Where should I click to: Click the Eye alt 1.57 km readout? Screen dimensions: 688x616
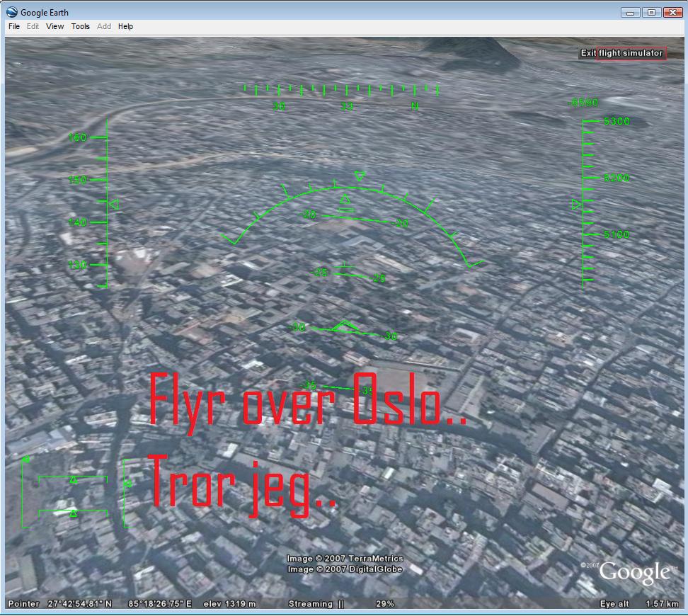point(639,604)
